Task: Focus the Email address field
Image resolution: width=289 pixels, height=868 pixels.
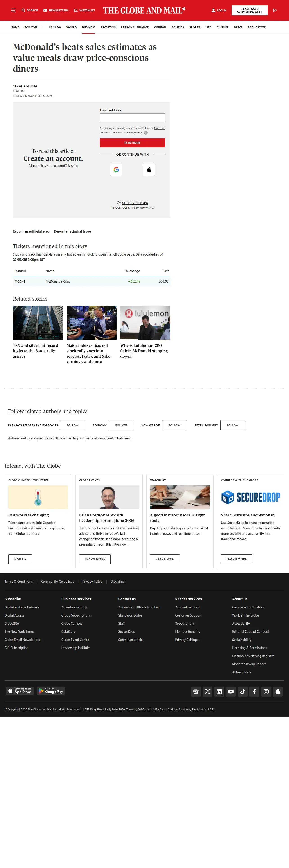Action: [x=133, y=118]
